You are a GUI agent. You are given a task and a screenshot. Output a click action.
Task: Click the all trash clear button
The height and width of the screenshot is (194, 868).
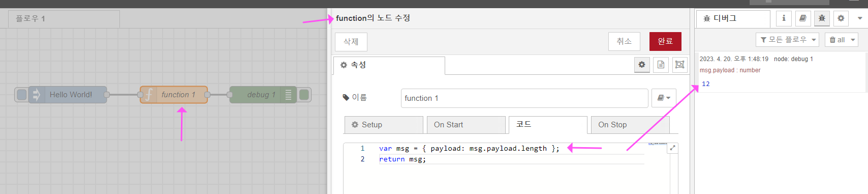[x=837, y=40]
